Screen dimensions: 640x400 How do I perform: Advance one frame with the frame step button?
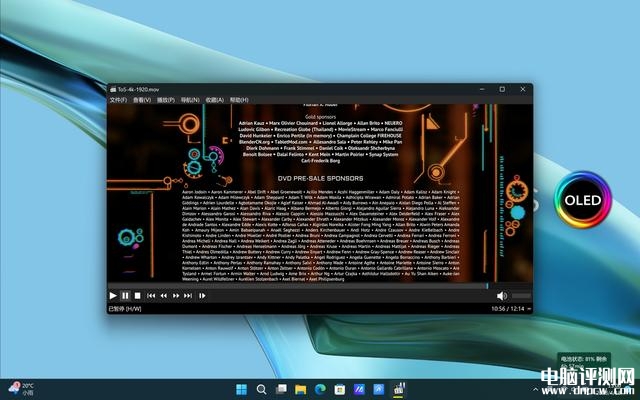202,296
